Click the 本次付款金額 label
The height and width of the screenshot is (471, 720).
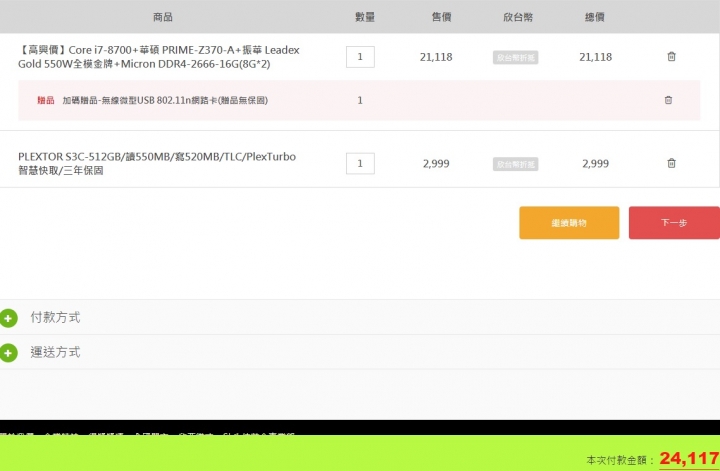(620, 460)
